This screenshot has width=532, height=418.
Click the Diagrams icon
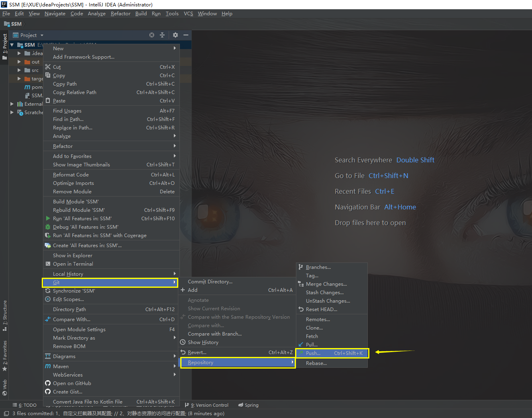point(48,356)
